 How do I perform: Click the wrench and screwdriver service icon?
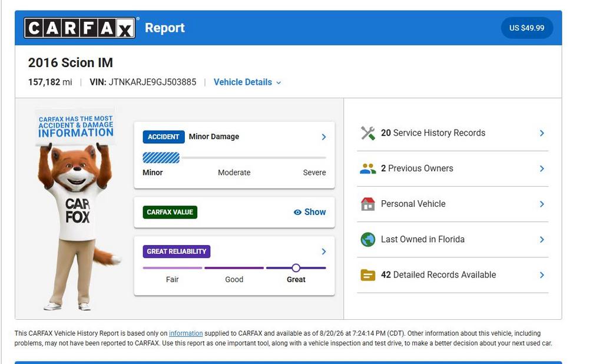click(367, 133)
